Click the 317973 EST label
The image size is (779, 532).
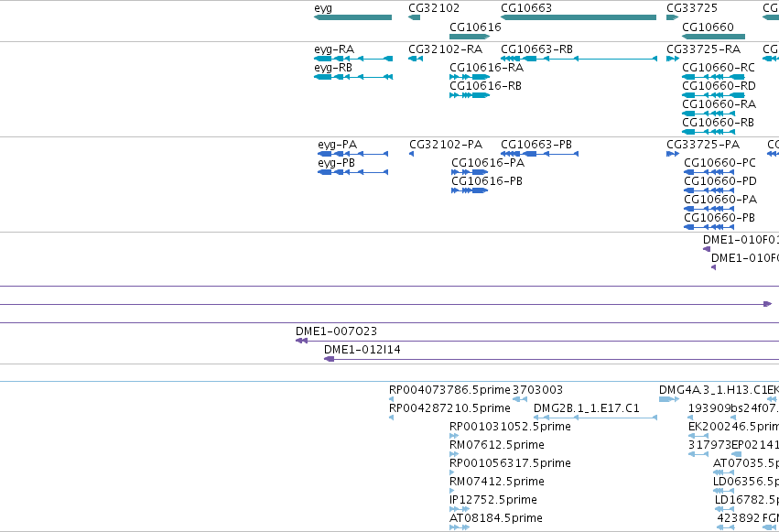pyautogui.click(x=710, y=445)
